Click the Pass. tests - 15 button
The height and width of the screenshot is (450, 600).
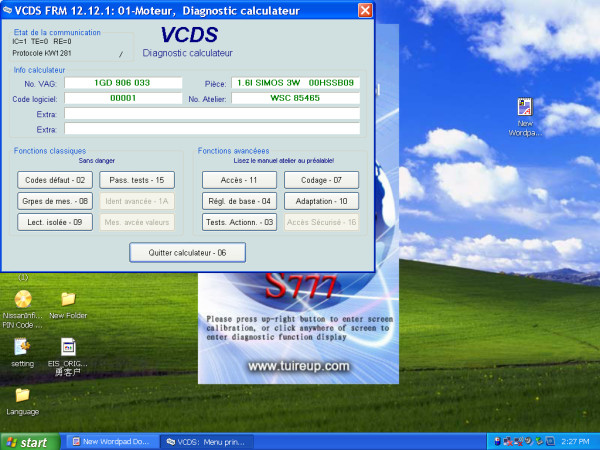click(x=137, y=180)
